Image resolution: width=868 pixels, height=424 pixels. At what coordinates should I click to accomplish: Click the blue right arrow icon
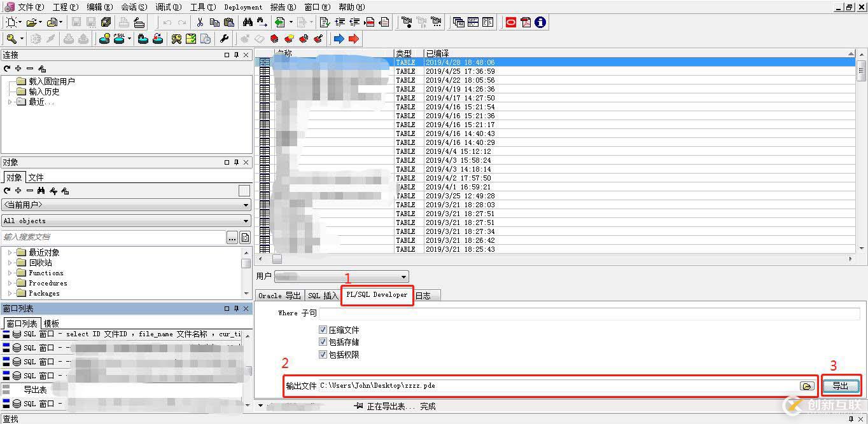pos(339,39)
